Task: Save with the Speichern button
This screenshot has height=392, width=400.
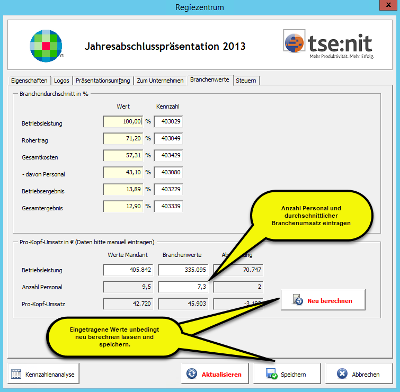Action: point(287,374)
